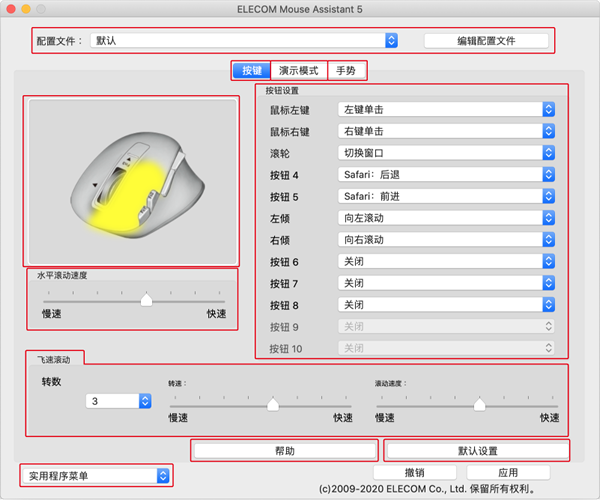Screen dimensions: 600x500
Task: Open the 滚轮 function dropdown
Action: 446,153
